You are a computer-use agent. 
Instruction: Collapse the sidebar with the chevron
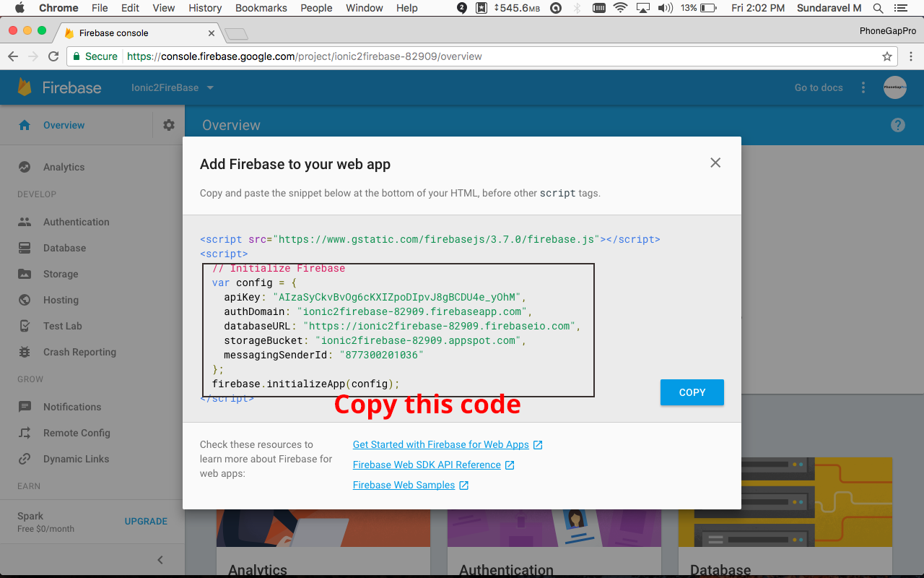pyautogui.click(x=160, y=560)
